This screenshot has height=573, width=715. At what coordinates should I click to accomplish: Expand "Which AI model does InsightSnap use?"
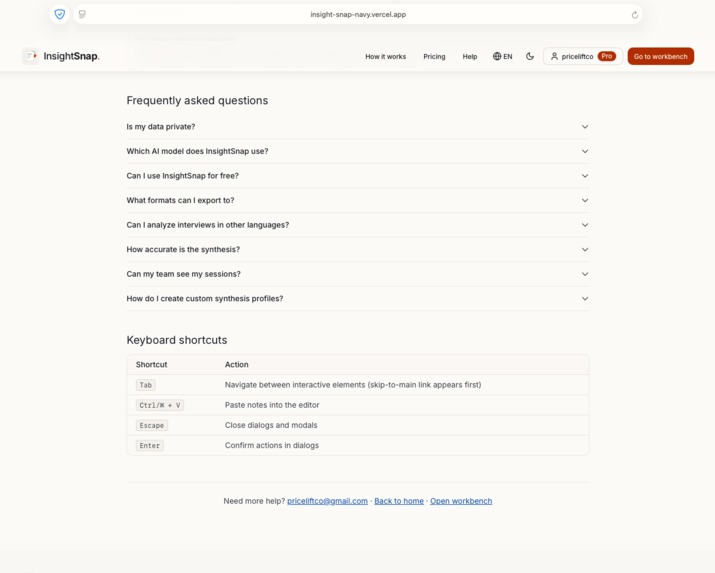[x=358, y=151]
